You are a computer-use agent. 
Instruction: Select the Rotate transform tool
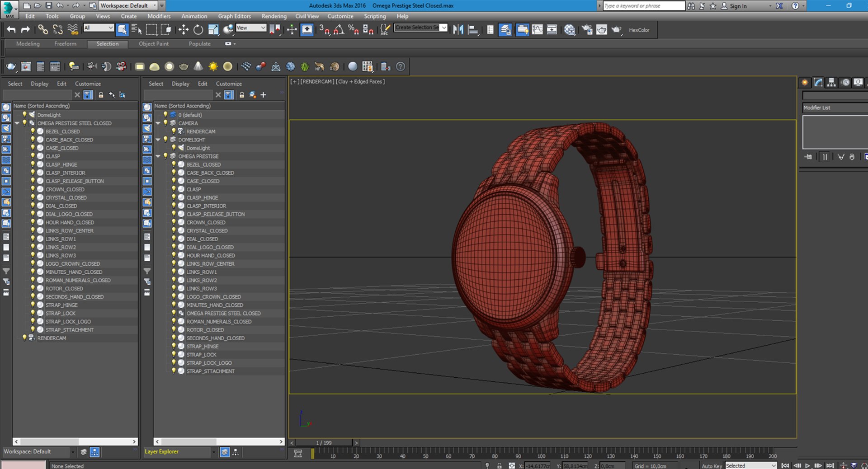pos(198,30)
